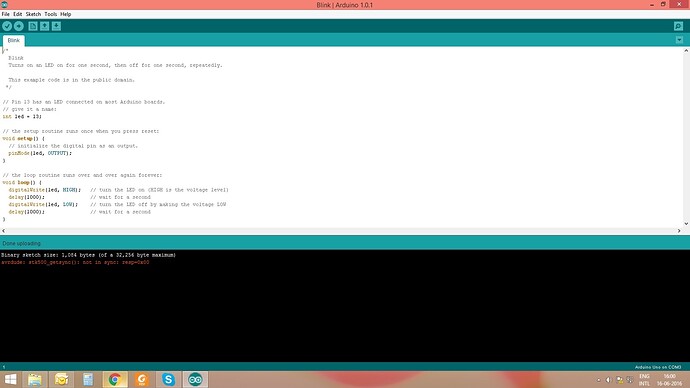Open the Serial Monitor magnifier icon
Image resolution: width=690 pixels, height=388 pixels.
678,26
